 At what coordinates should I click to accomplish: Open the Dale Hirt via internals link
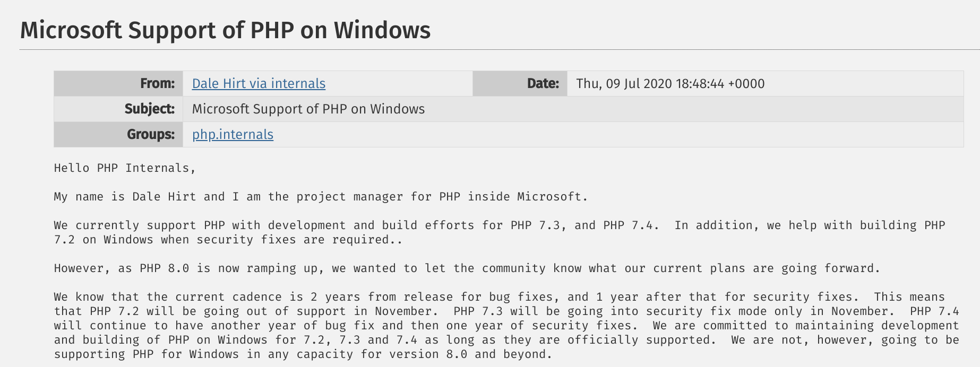(259, 84)
